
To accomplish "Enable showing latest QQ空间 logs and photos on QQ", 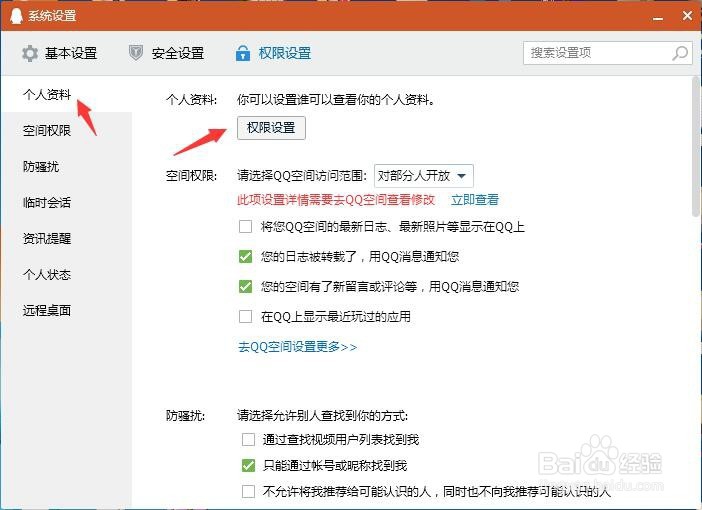I will 245,227.
